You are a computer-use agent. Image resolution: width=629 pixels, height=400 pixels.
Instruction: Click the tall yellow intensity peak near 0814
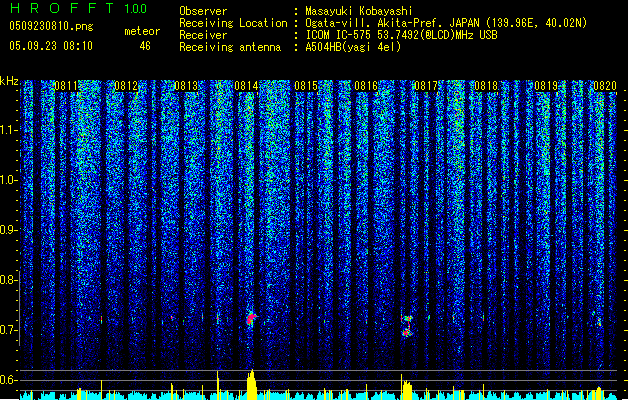point(252,384)
